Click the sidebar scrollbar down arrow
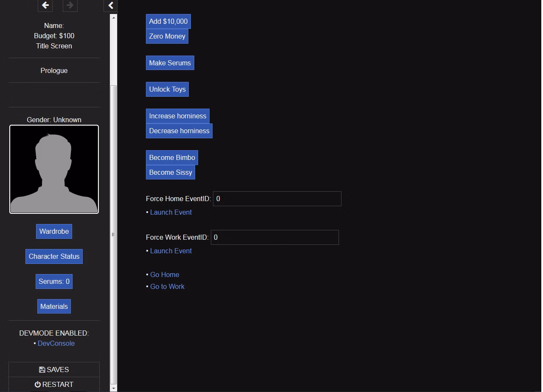 click(x=113, y=388)
